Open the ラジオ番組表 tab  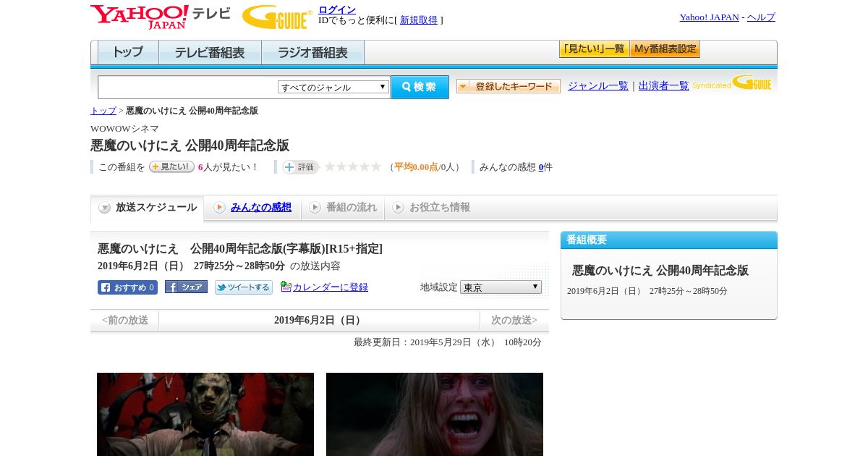point(312,53)
